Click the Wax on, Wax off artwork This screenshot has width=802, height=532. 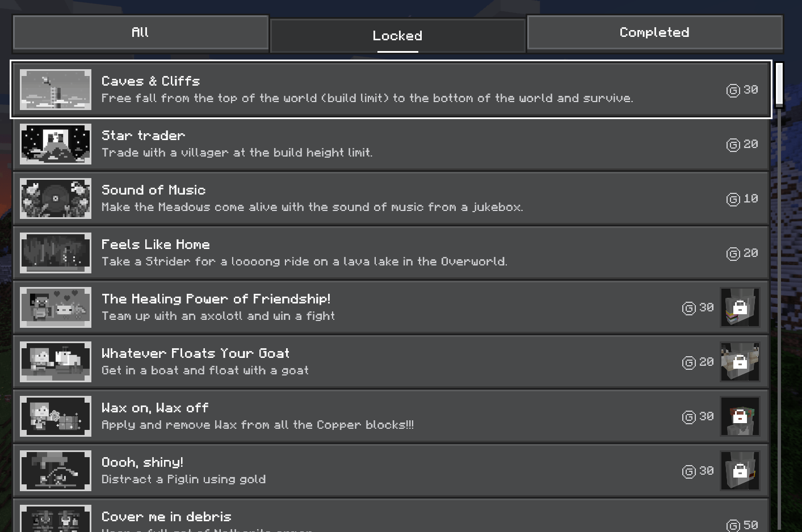pos(56,416)
